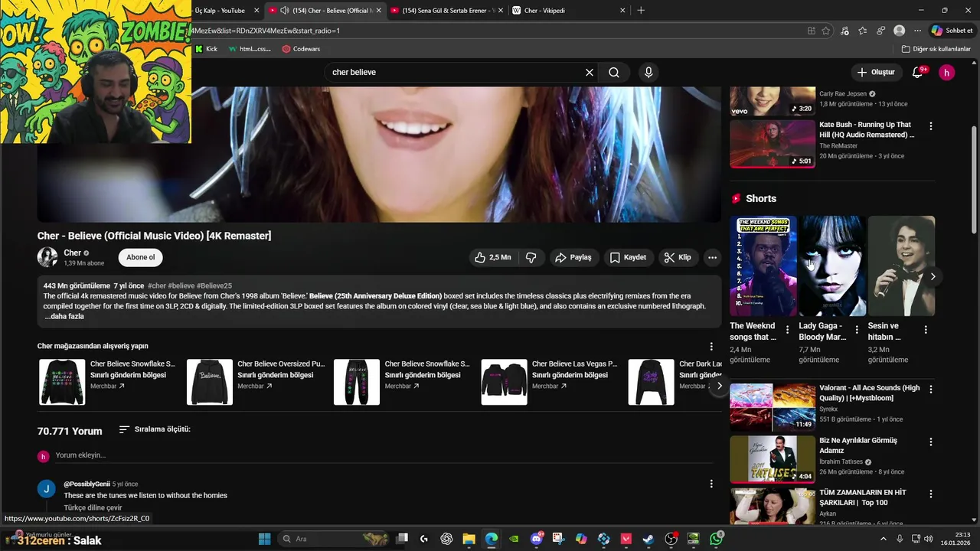
Task: Like the video with thumbs up
Action: point(492,257)
